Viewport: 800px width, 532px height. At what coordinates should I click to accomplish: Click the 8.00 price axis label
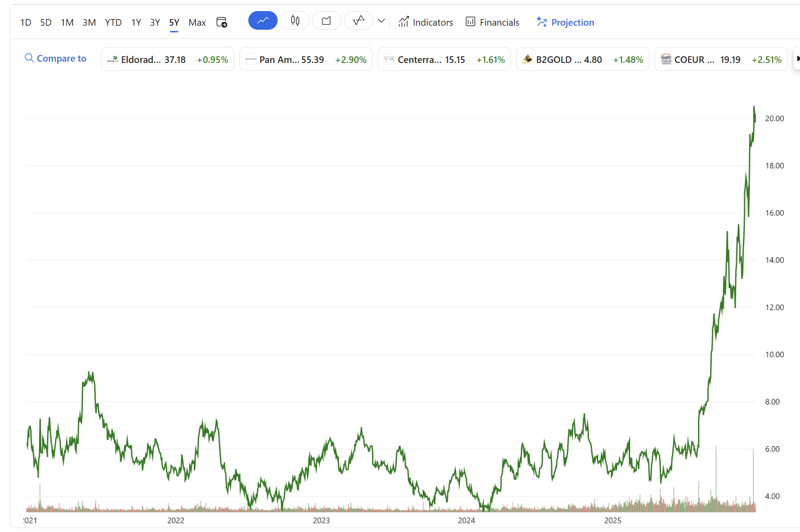coord(772,402)
